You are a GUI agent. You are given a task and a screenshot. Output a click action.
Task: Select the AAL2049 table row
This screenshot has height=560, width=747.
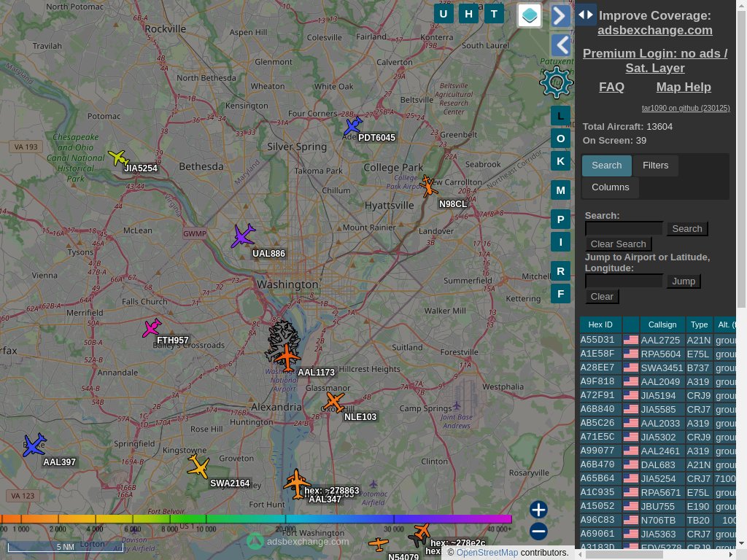pyautogui.click(x=658, y=381)
